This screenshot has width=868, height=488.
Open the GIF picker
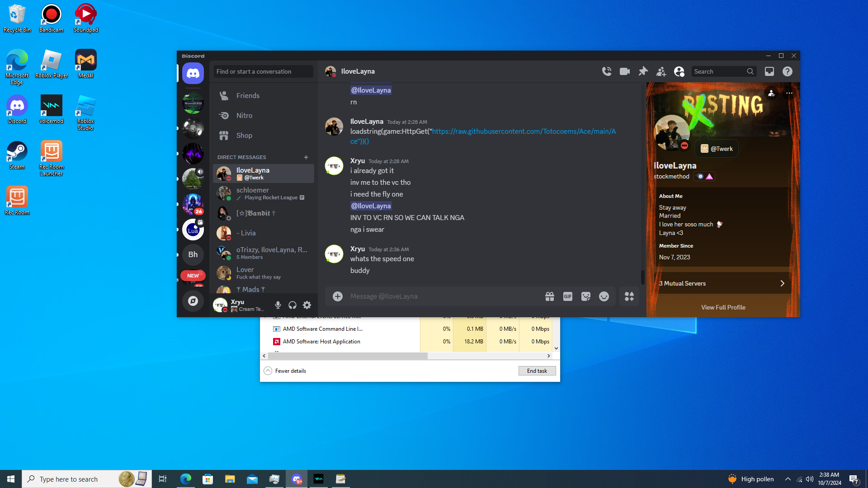point(568,296)
